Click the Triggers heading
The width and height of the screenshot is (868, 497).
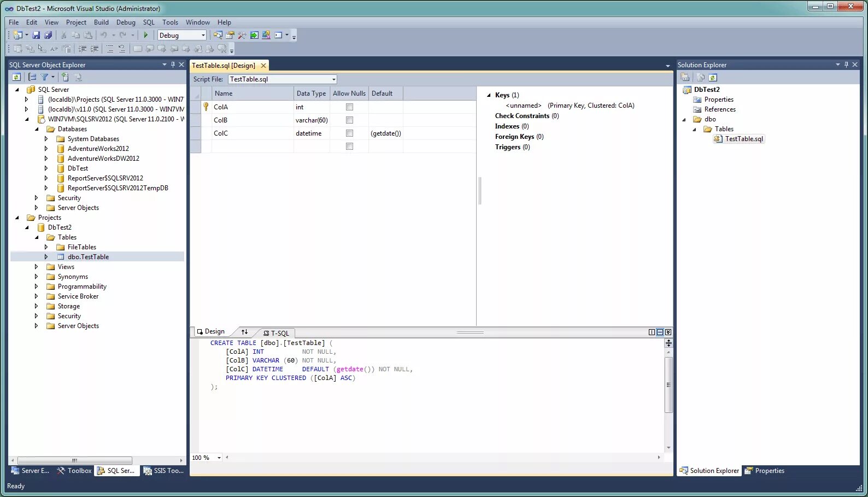tap(508, 147)
